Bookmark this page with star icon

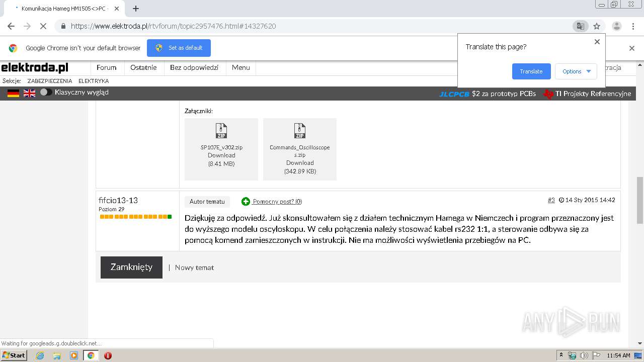point(597,26)
